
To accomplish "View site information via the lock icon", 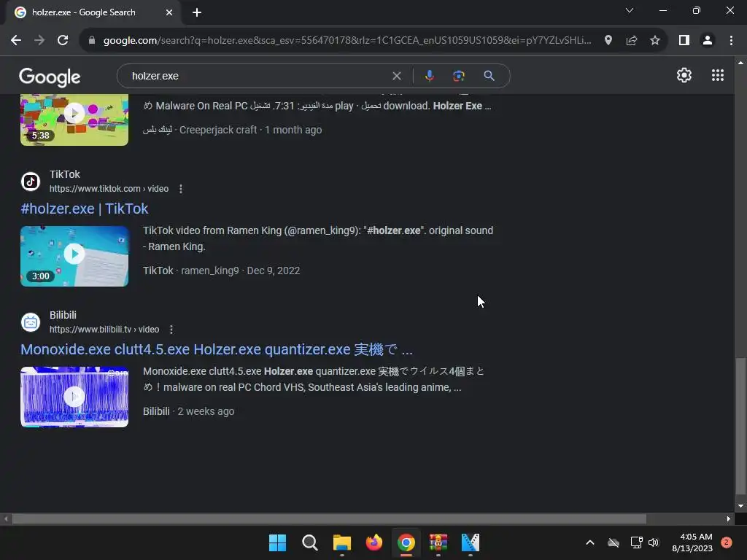I will click(92, 41).
